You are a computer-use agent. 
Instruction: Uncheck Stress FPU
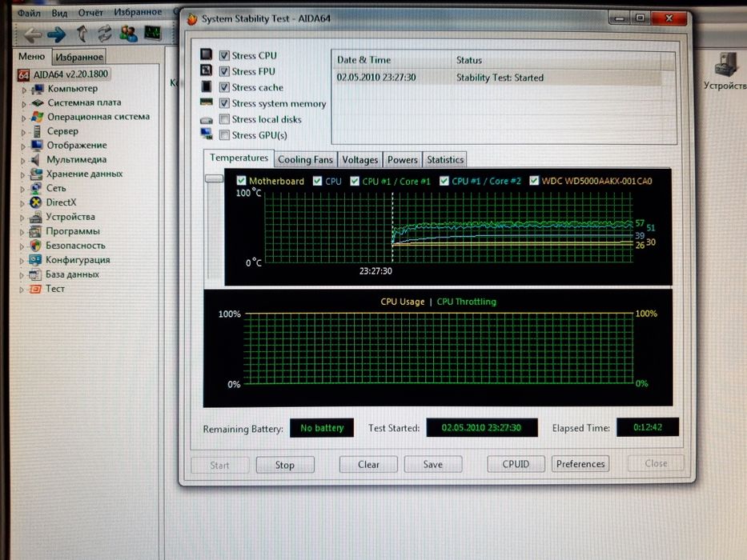point(224,71)
